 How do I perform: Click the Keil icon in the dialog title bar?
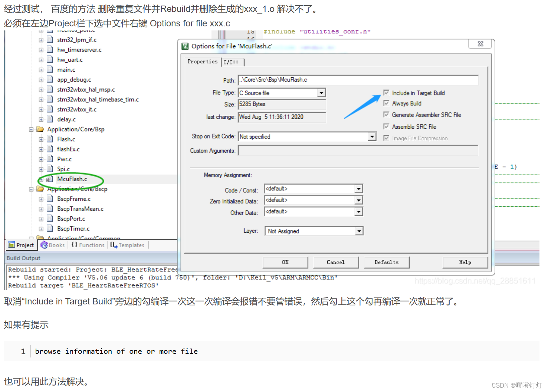[185, 46]
